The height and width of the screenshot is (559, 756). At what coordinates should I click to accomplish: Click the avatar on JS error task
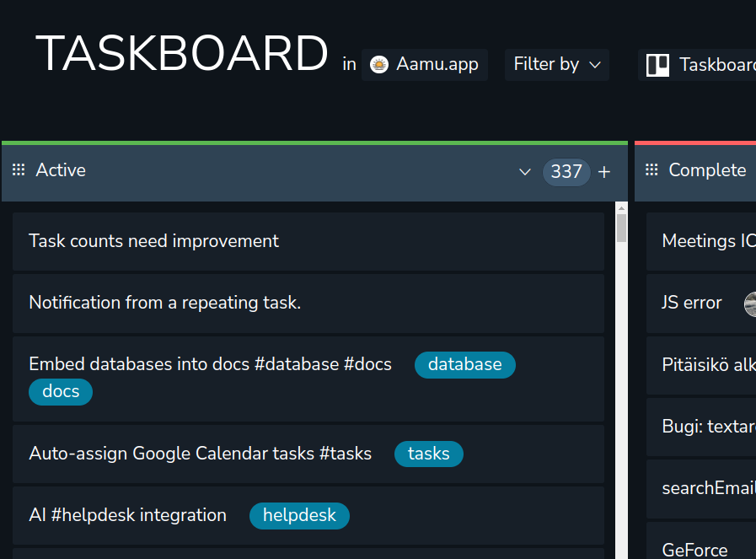(750, 304)
